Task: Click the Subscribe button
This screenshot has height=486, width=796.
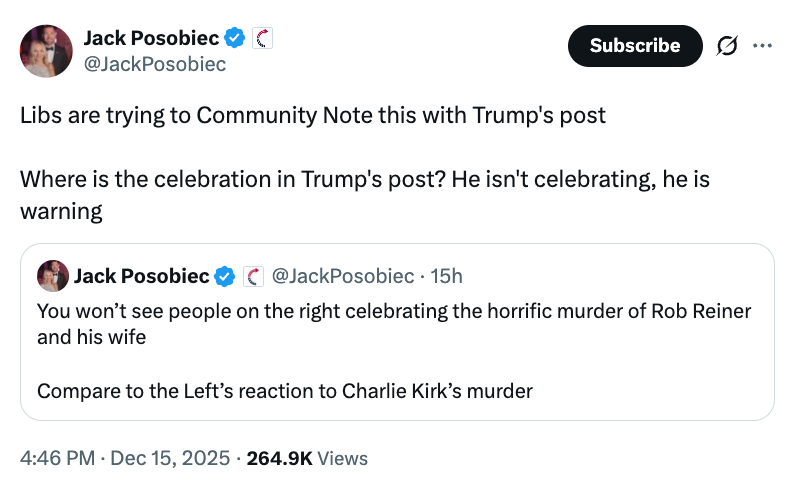Action: pyautogui.click(x=634, y=46)
